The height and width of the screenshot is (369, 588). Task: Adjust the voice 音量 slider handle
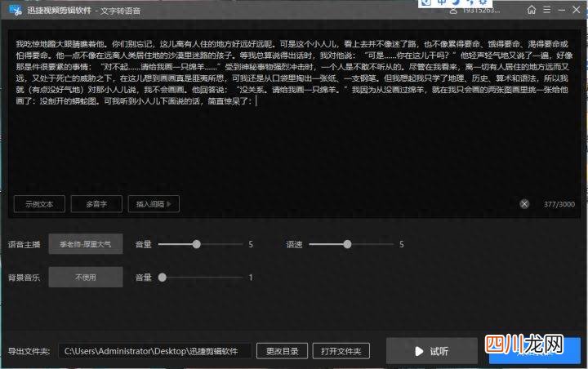coord(197,244)
